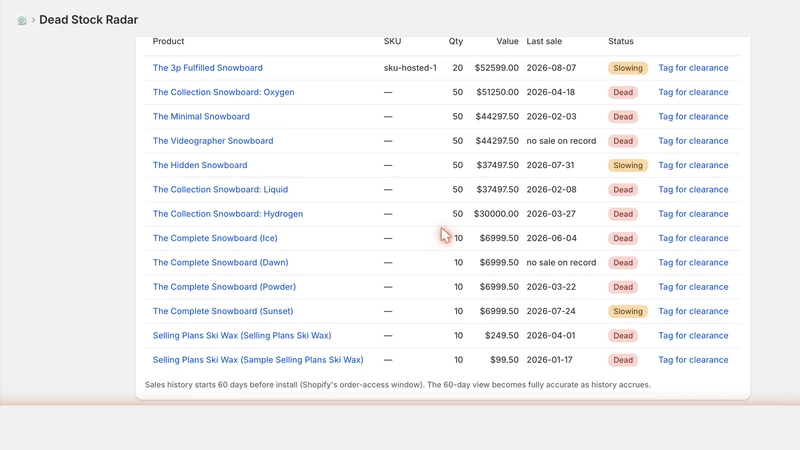Viewport: 800px width, 450px height.
Task: Select the sku-hosted-1 SKU cell
Action: coord(410,68)
